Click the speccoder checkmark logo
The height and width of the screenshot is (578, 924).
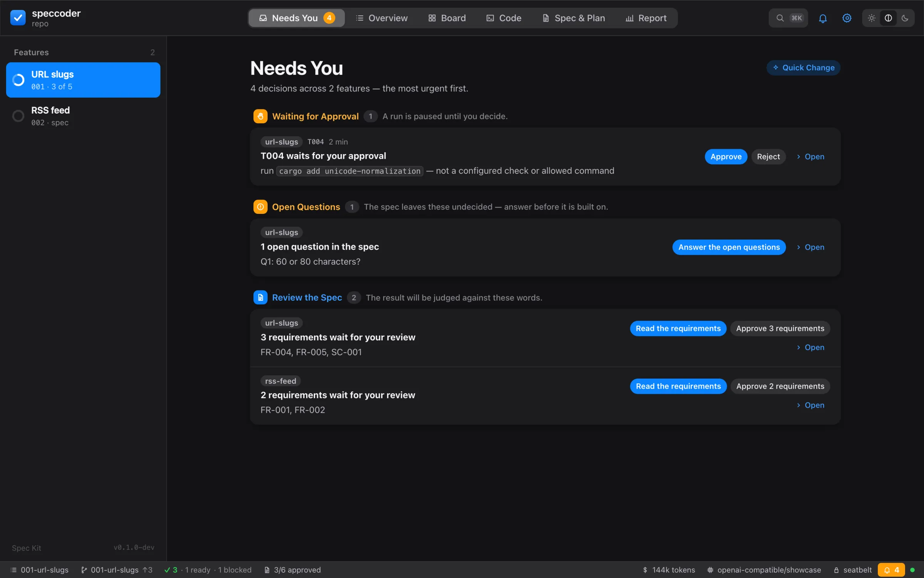[x=18, y=18]
